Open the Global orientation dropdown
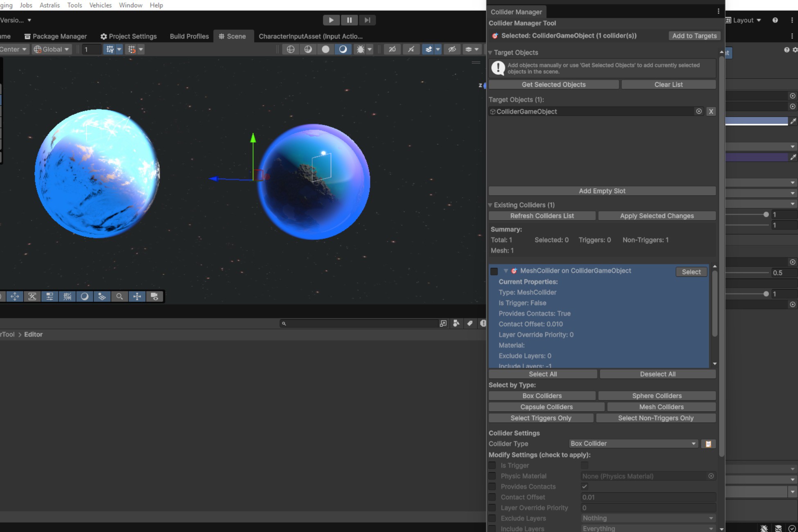The width and height of the screenshot is (798, 532). tap(52, 49)
